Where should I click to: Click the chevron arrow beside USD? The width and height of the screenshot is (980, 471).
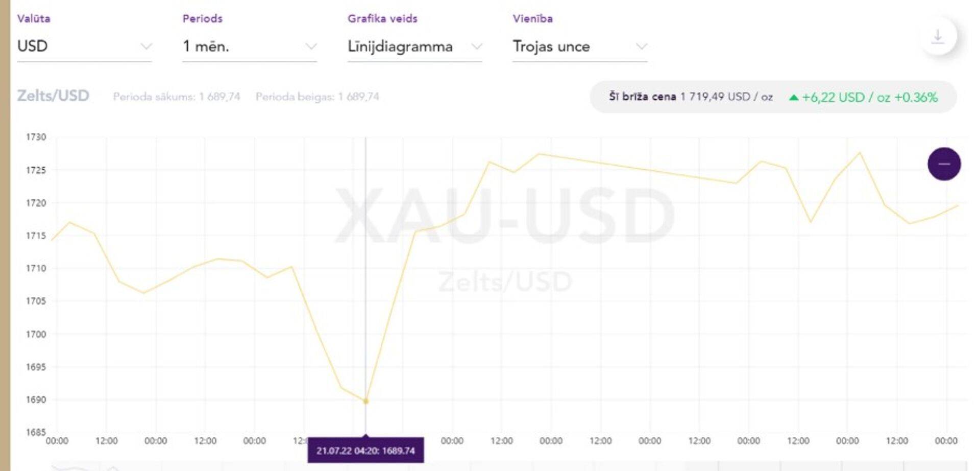click(x=146, y=46)
